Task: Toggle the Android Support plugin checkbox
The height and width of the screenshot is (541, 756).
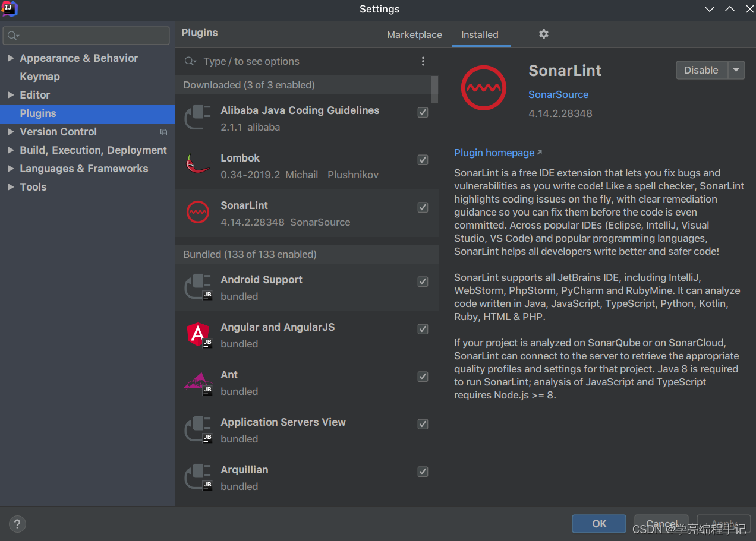Action: click(x=423, y=281)
